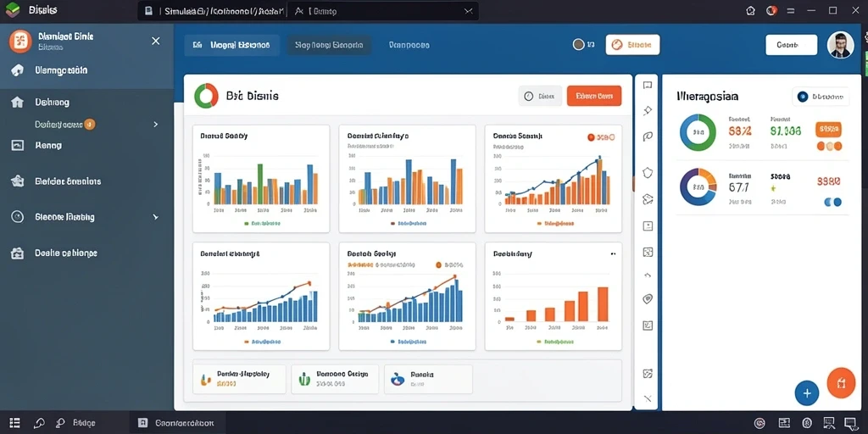Click the pin icon in vertical toolbar
The image size is (868, 434).
(x=647, y=111)
